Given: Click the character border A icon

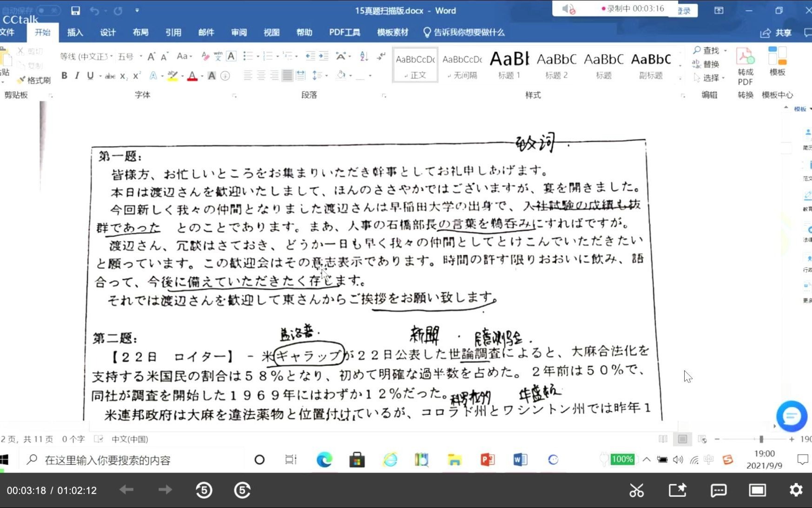Looking at the screenshot, I should [231, 56].
